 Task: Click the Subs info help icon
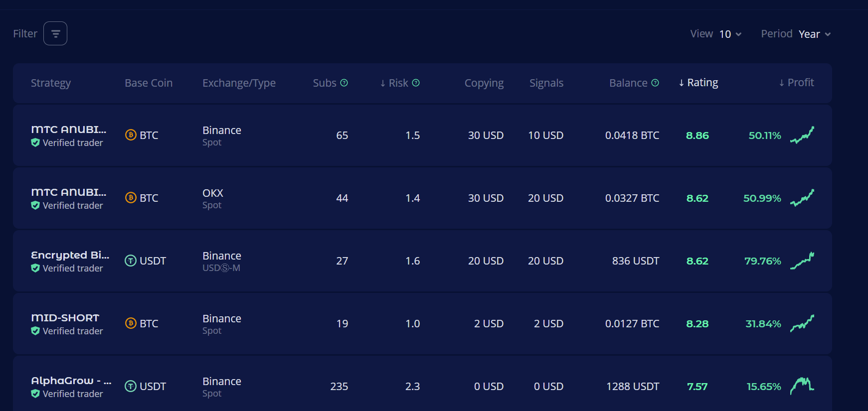[344, 83]
